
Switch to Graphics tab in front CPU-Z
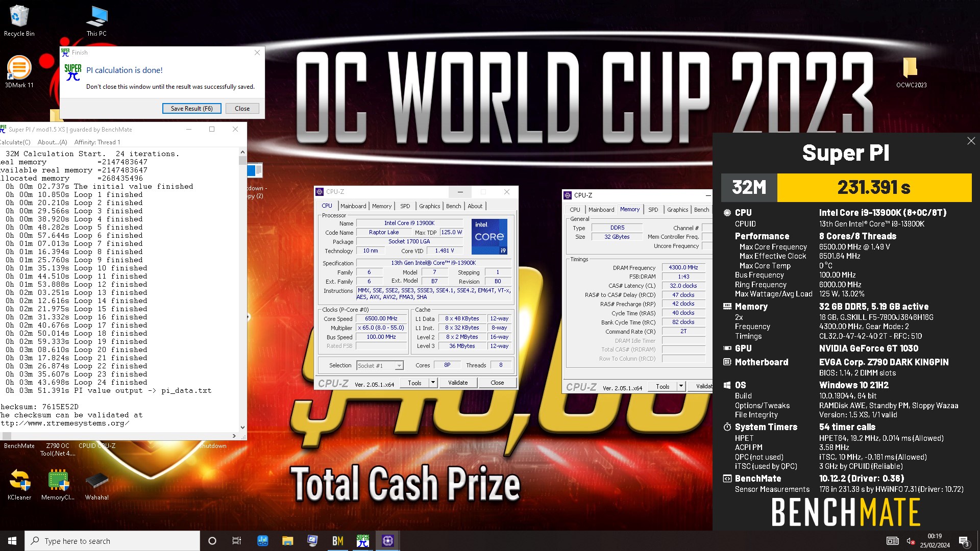[x=429, y=206]
